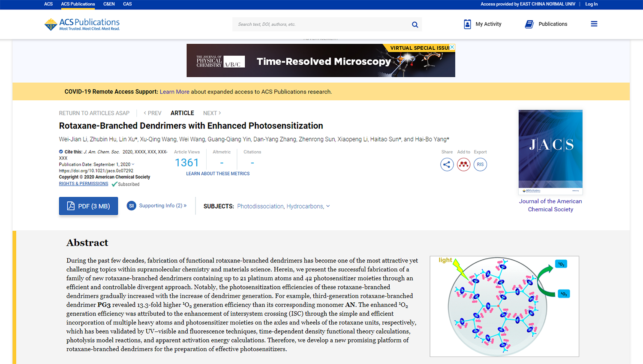This screenshot has width=643, height=364.
Task: Open the COVID-19 Learn More link
Action: point(174,92)
